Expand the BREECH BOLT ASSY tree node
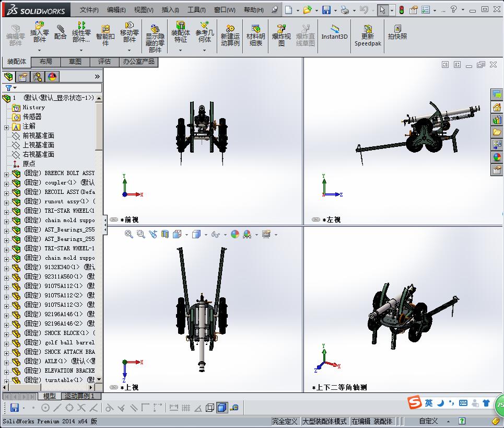The image size is (504, 428). [6, 175]
